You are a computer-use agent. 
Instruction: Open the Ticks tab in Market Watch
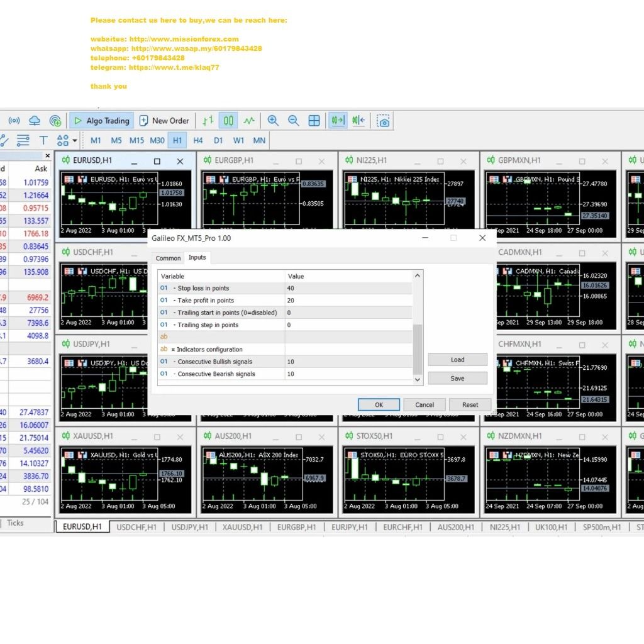pos(15,523)
